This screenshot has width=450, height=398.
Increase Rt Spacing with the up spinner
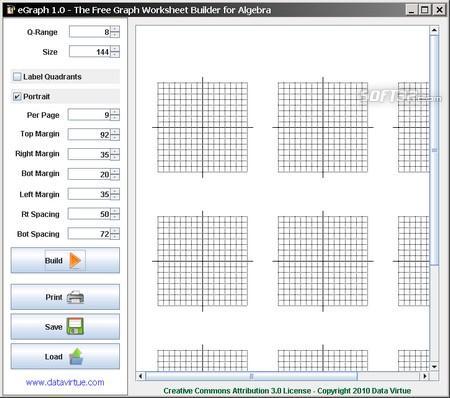pyautogui.click(x=115, y=211)
